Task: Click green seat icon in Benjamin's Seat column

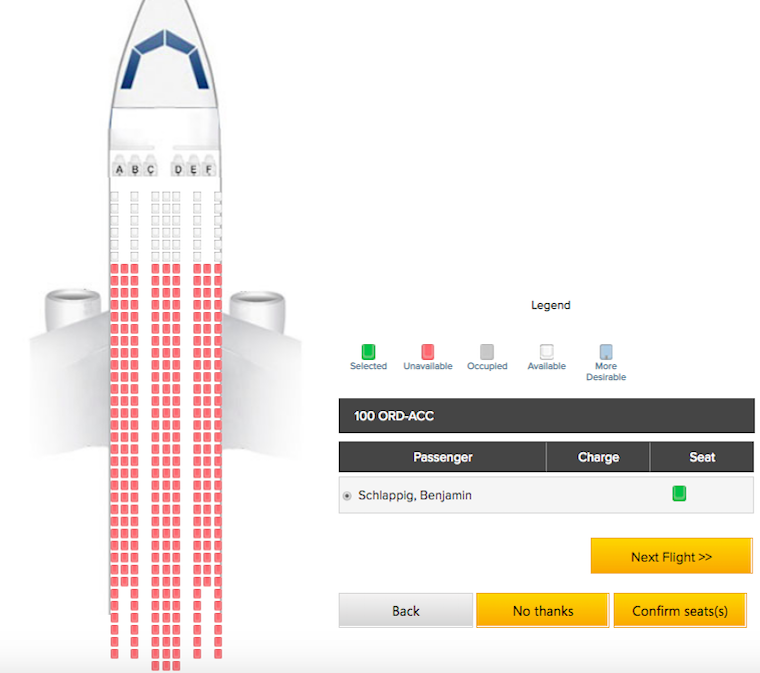Action: pyautogui.click(x=679, y=493)
